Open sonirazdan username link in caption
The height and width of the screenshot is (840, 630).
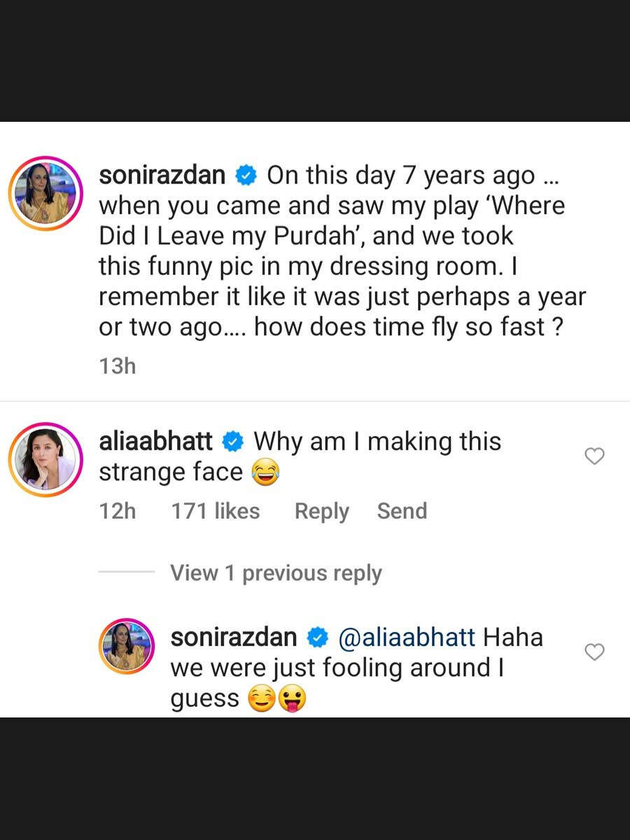click(162, 176)
